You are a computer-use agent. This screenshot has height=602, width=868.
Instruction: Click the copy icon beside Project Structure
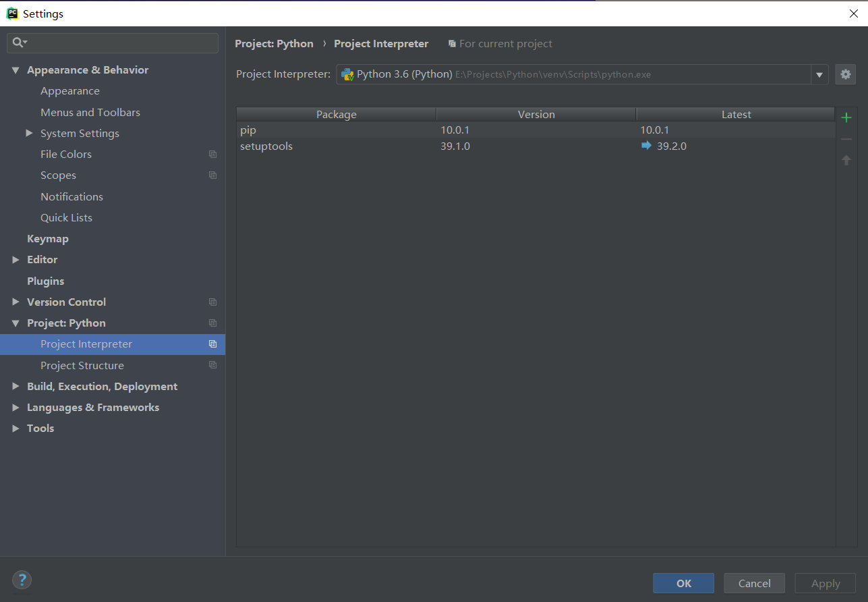(x=213, y=365)
